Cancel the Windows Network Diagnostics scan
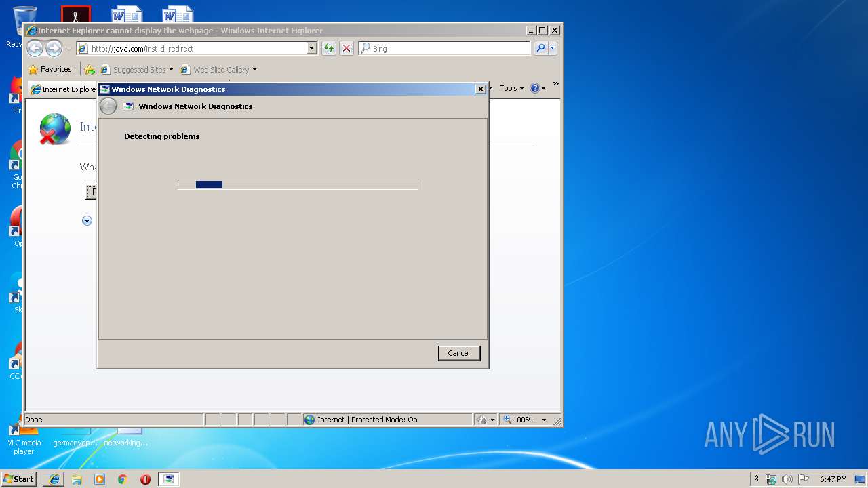 tap(459, 353)
